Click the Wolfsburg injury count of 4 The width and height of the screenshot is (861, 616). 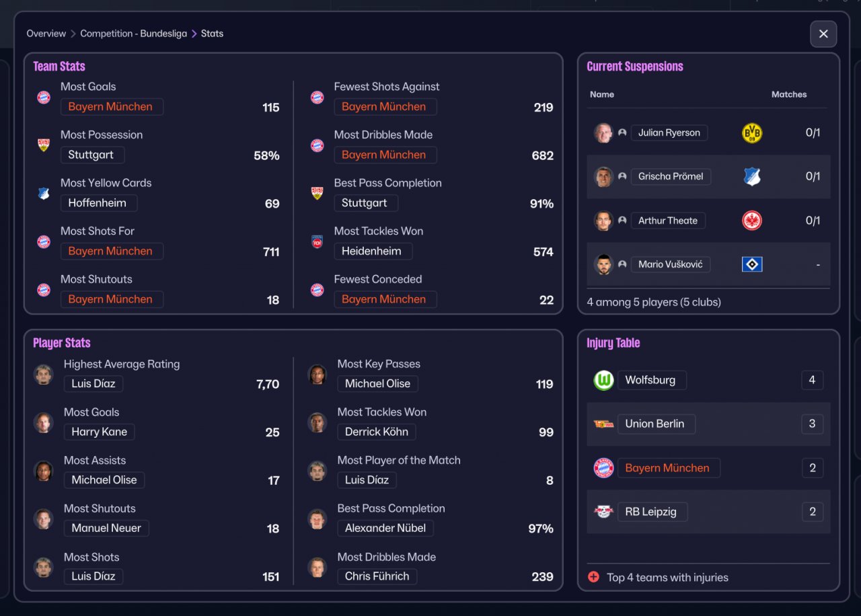[x=812, y=381]
